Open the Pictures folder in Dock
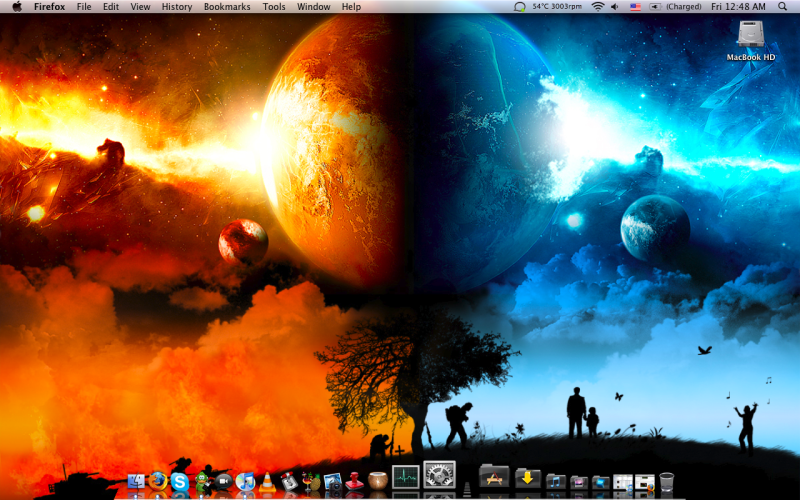The width and height of the screenshot is (800, 500). (x=579, y=482)
